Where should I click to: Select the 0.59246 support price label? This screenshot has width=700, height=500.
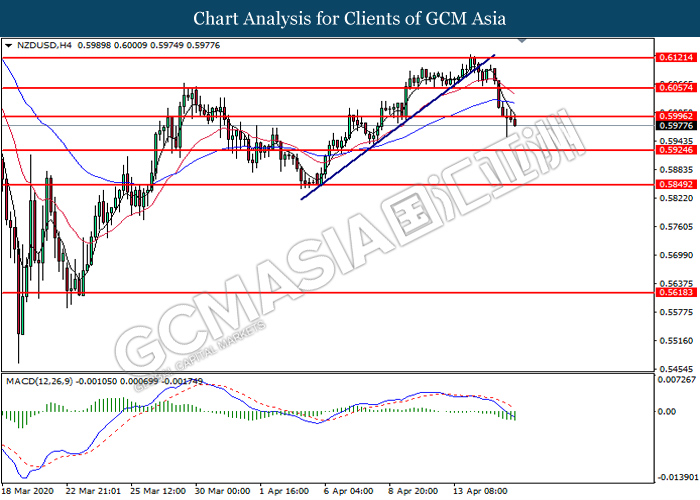pyautogui.click(x=676, y=150)
